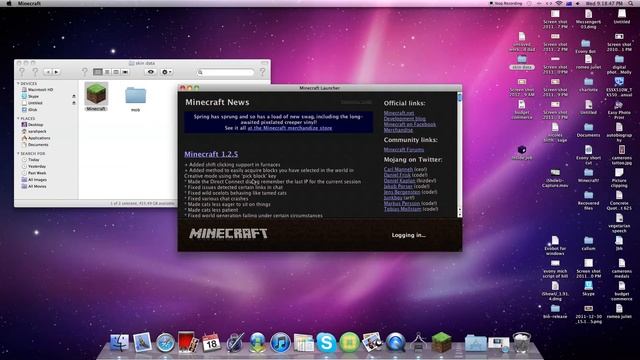The height and width of the screenshot is (360, 640).
Task: Open the Minecraft menu in menu bar
Action: coord(29,3)
